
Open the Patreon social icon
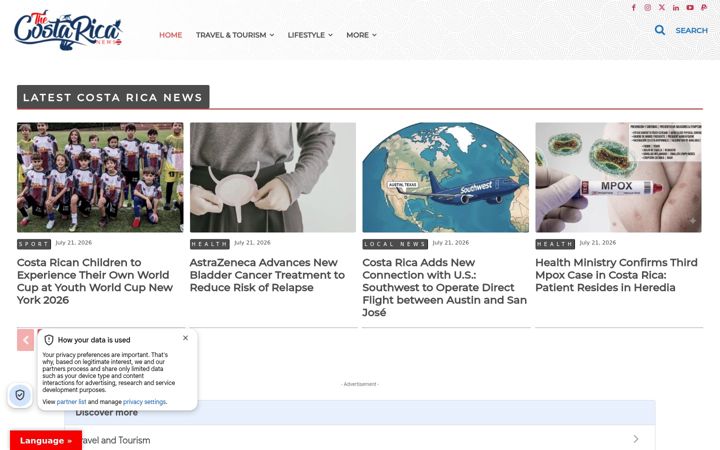tap(704, 7)
